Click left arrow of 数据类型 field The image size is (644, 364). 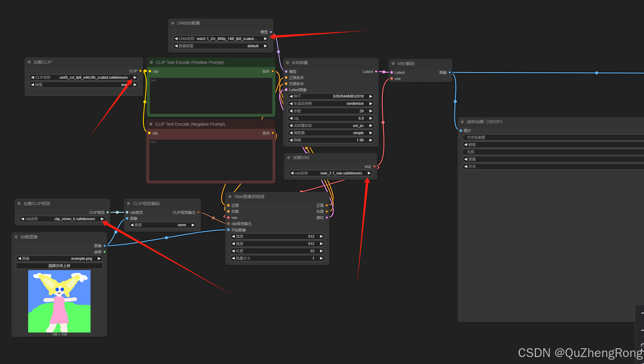pyautogui.click(x=176, y=46)
